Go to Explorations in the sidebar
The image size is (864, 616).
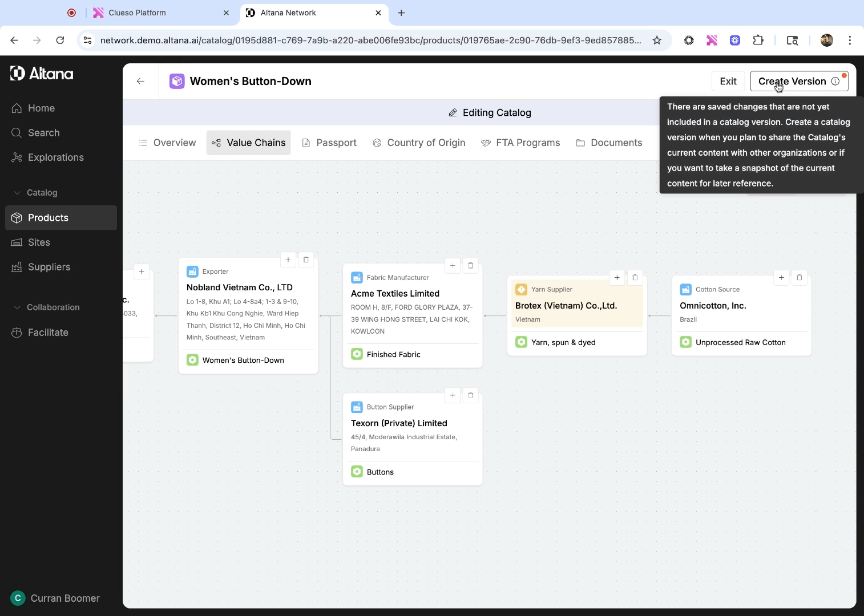[x=55, y=157]
